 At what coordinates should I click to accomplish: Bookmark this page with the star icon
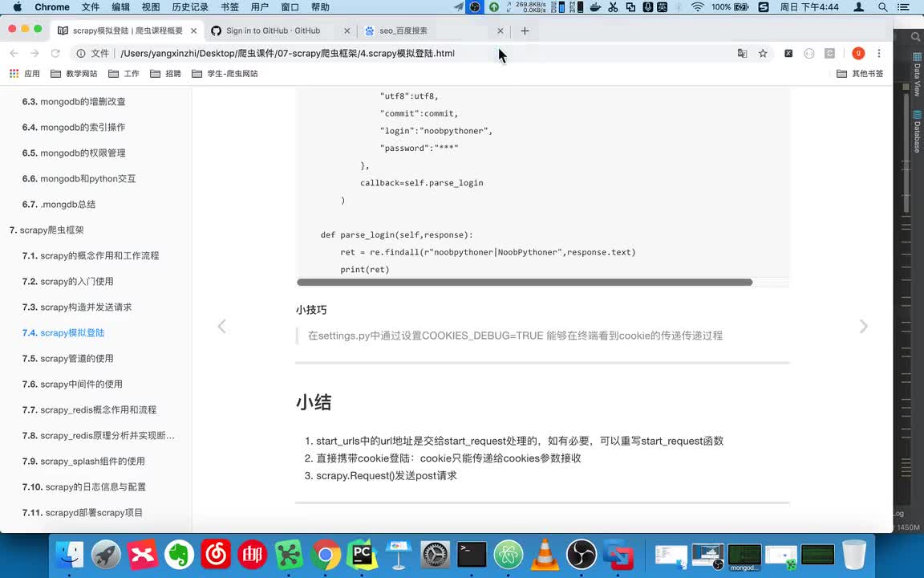pos(763,53)
